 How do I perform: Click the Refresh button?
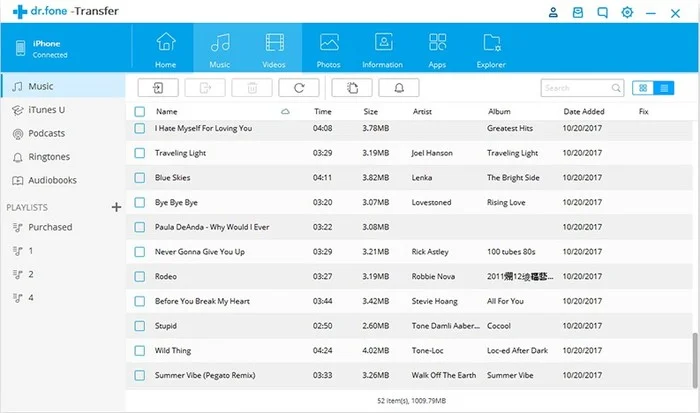point(299,88)
